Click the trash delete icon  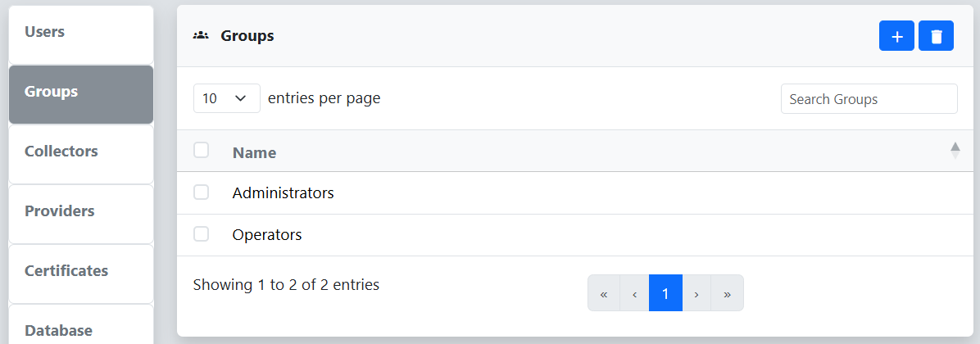pyautogui.click(x=936, y=35)
